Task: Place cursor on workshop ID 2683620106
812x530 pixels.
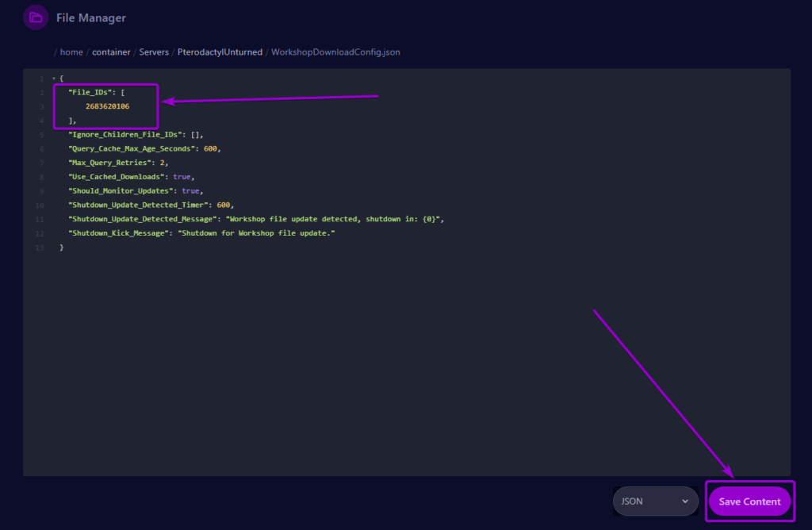Action: coord(108,106)
